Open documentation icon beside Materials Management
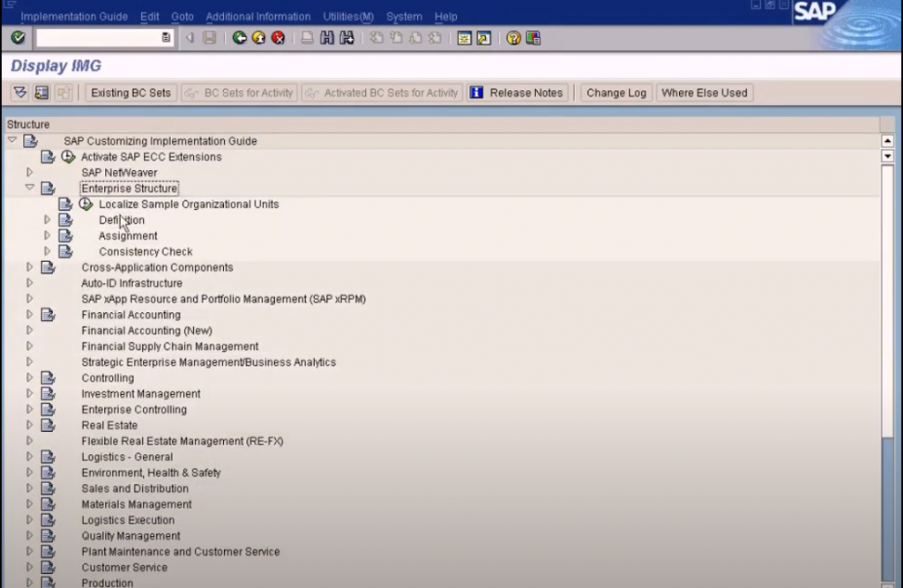The image size is (903, 588). (48, 504)
